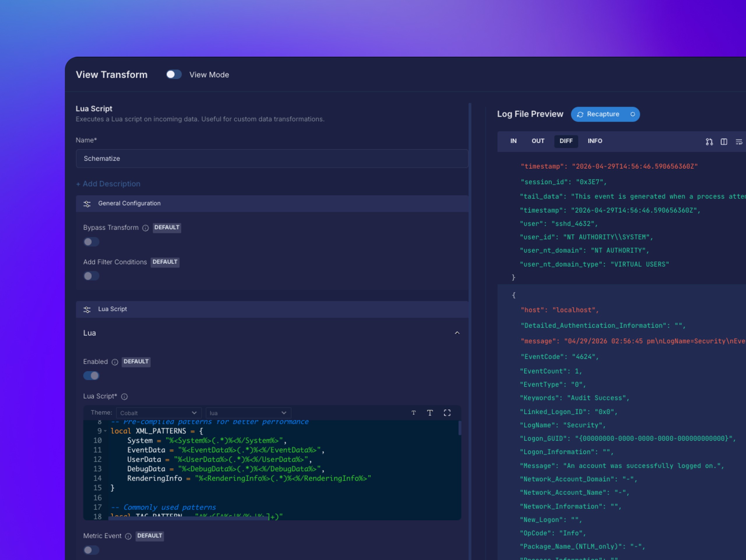Open the INFO tab

(x=595, y=141)
